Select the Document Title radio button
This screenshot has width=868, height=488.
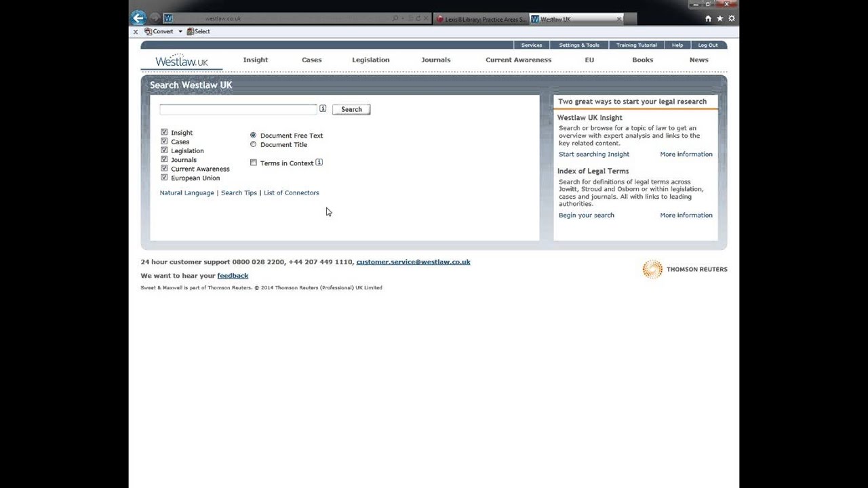[x=253, y=144]
